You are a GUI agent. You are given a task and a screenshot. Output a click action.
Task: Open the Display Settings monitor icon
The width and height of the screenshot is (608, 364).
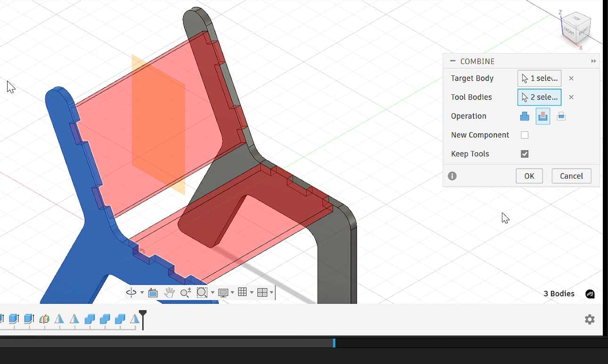(x=223, y=293)
